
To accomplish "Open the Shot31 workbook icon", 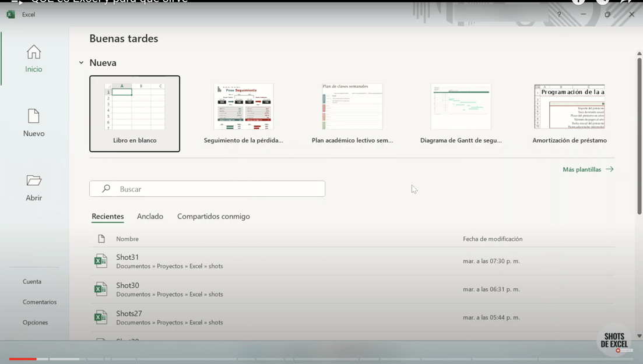I will point(100,260).
